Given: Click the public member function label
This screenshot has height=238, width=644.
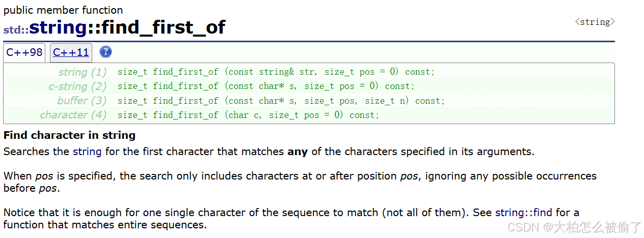Looking at the screenshot, I should tap(63, 10).
